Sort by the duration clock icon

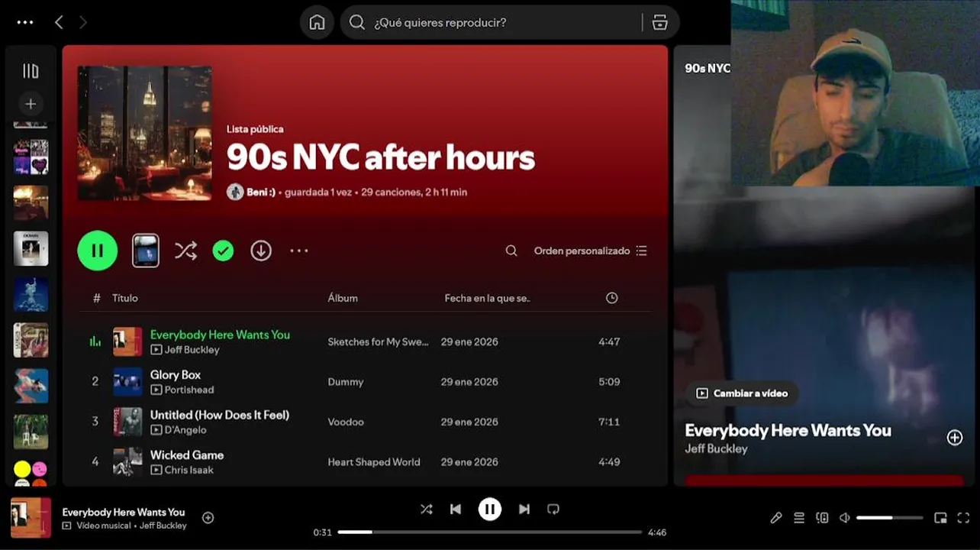611,298
